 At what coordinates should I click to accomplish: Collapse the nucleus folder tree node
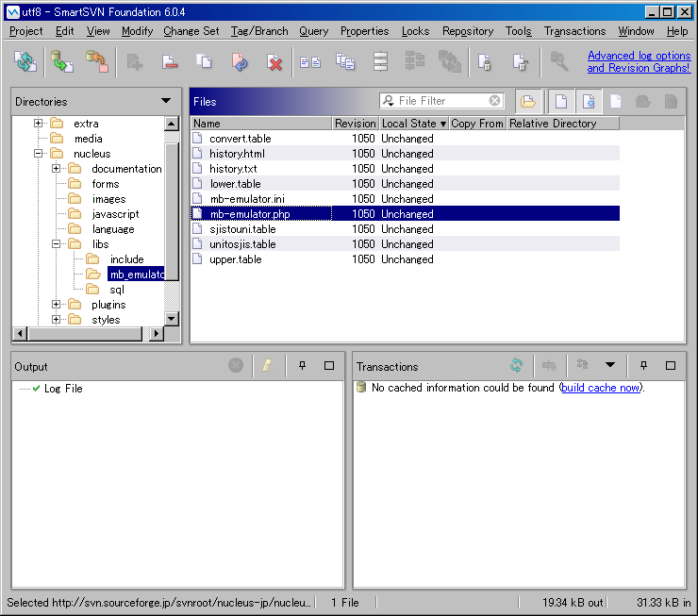point(39,154)
